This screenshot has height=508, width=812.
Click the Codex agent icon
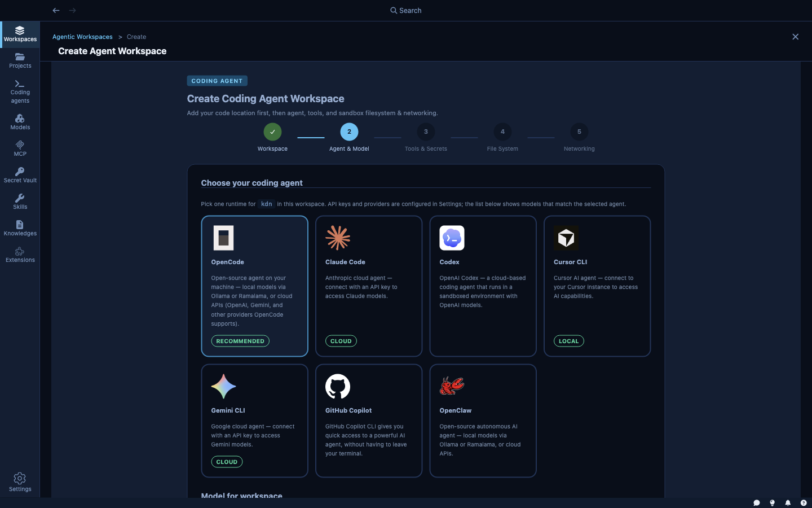452,238
